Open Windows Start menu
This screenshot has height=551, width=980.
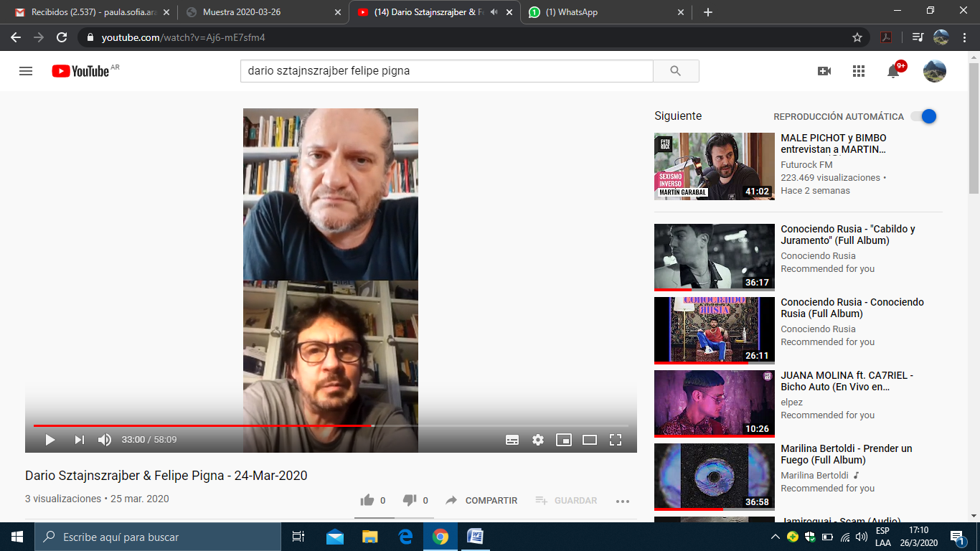[17, 537]
